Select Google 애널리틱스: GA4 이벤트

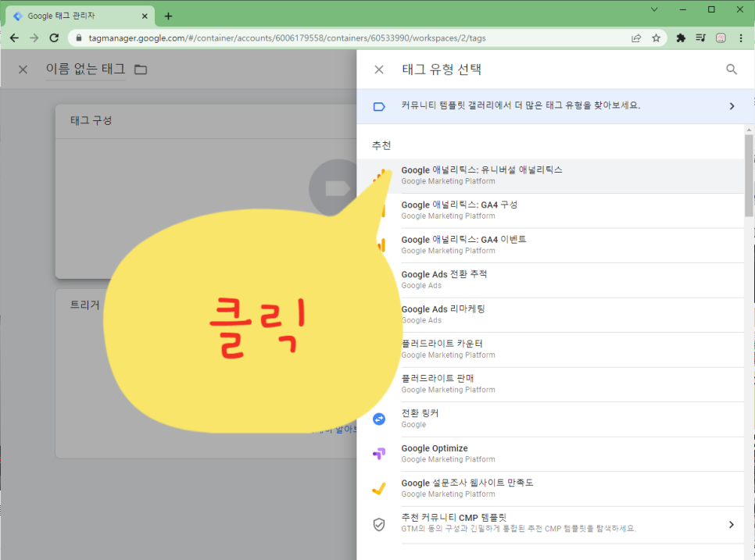click(550, 245)
